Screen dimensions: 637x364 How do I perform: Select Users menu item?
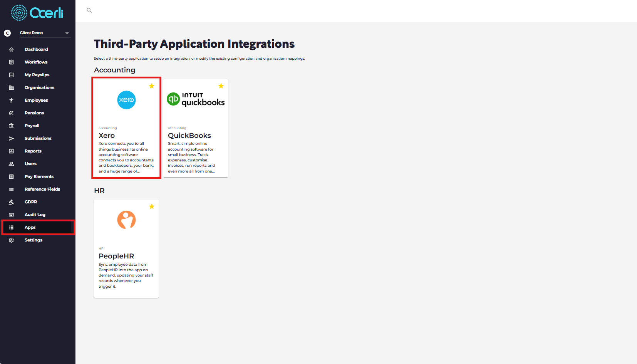30,164
